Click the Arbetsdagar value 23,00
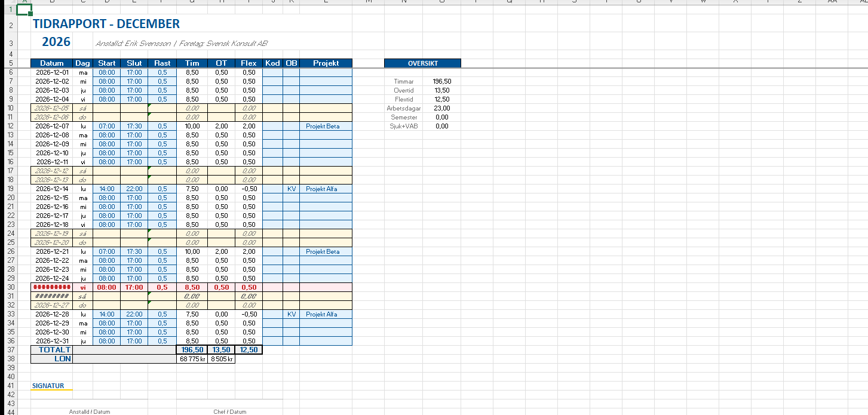Image resolution: width=868 pixels, height=415 pixels. click(441, 108)
